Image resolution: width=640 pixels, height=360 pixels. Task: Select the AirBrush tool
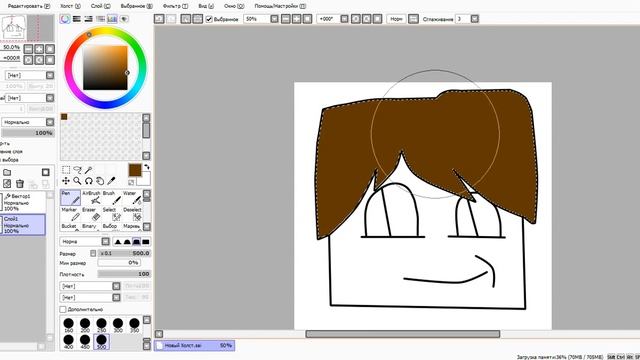[91, 197]
